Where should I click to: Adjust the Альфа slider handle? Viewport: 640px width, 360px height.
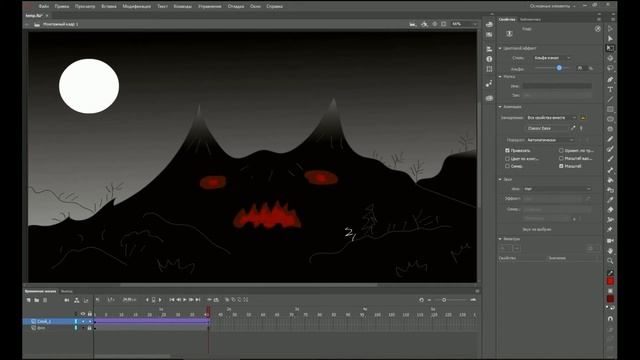(559, 68)
